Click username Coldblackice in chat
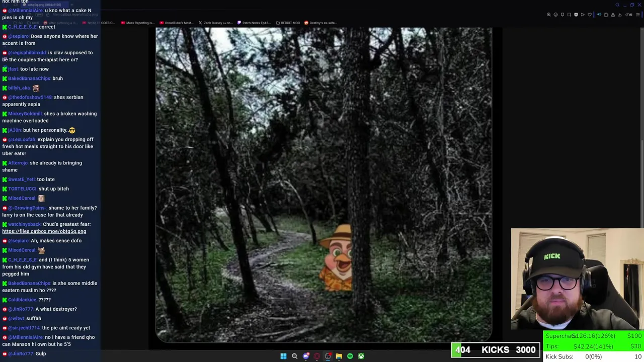Viewport: 644px width, 362px height. 22,300
